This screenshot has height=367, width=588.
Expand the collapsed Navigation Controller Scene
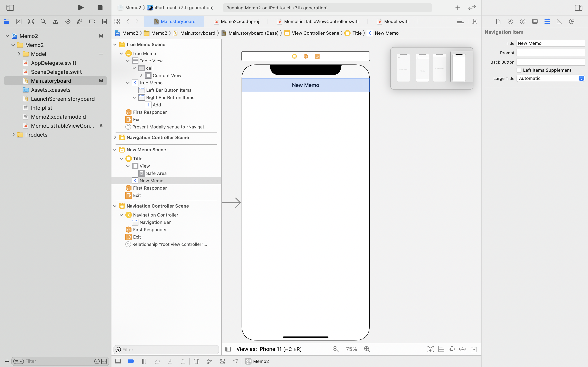[115, 137]
